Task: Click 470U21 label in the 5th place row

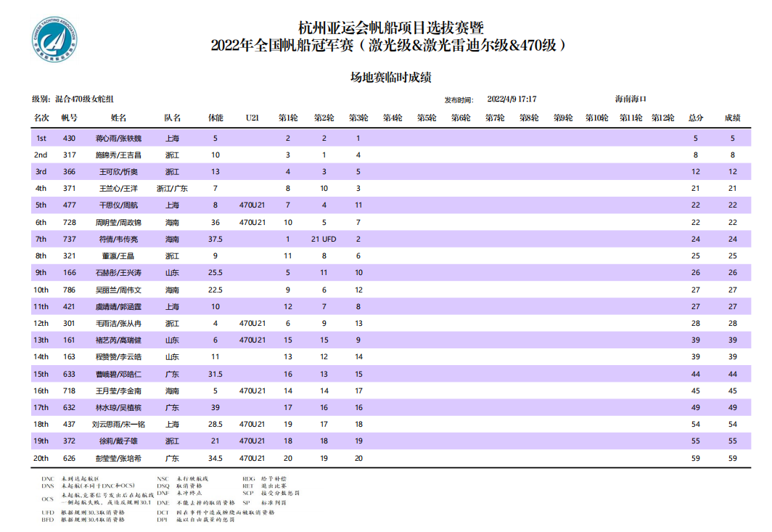Action: 252,205
